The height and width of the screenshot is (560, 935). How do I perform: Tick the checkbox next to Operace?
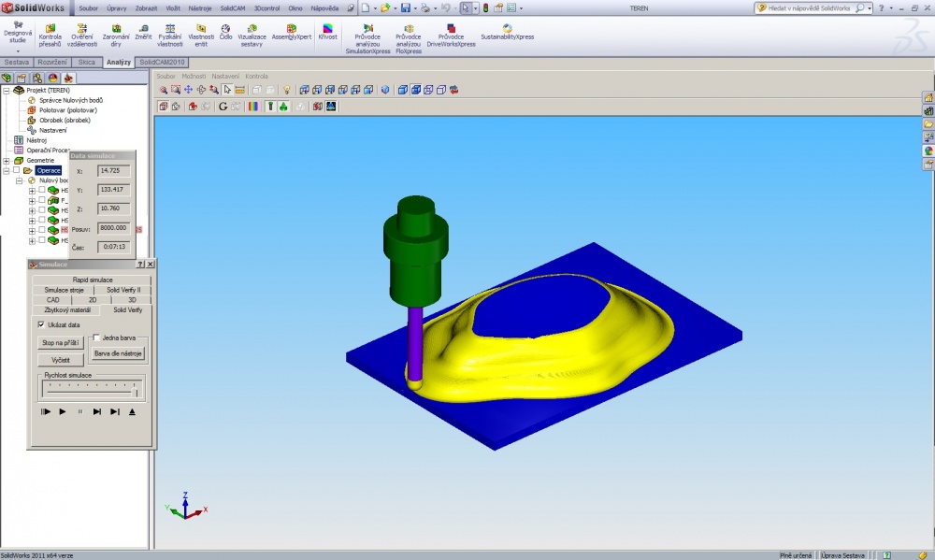[17, 170]
